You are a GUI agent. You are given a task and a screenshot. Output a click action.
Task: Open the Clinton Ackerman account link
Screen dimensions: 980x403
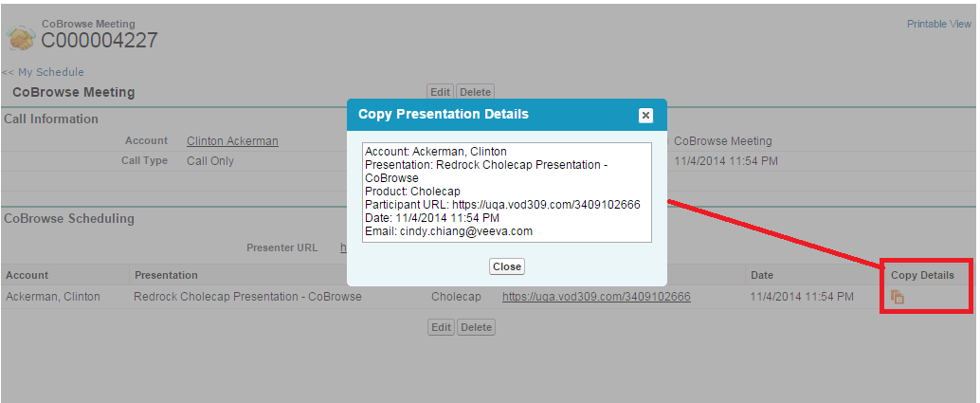232,141
